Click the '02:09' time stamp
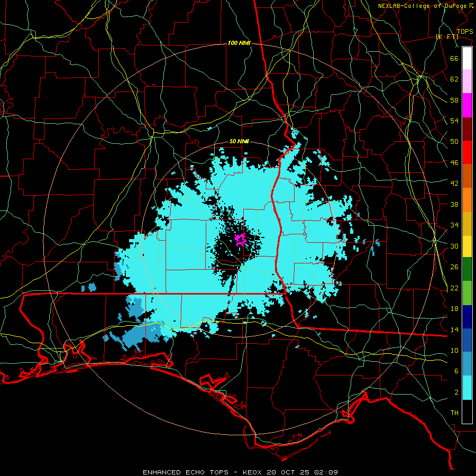476x476 pixels. (326, 472)
